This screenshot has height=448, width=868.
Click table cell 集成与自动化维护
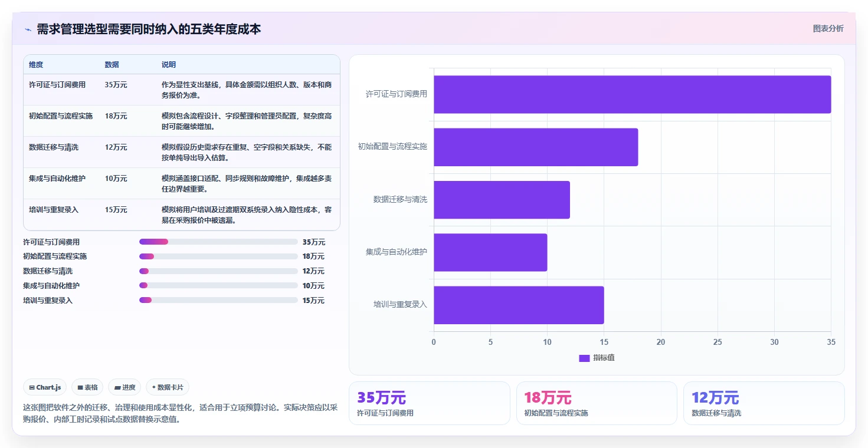point(57,179)
